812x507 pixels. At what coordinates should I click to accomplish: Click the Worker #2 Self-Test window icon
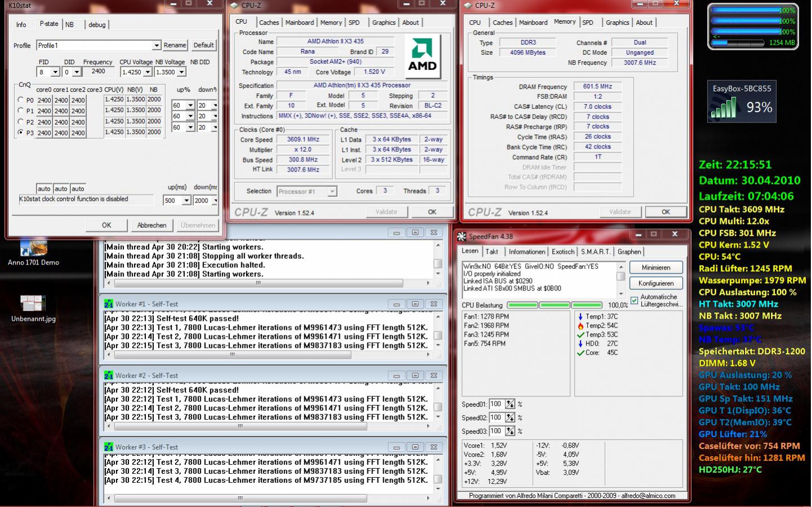coord(109,375)
